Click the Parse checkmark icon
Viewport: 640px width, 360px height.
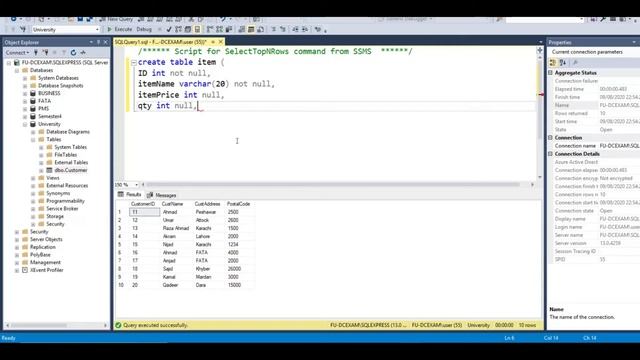(x=169, y=29)
